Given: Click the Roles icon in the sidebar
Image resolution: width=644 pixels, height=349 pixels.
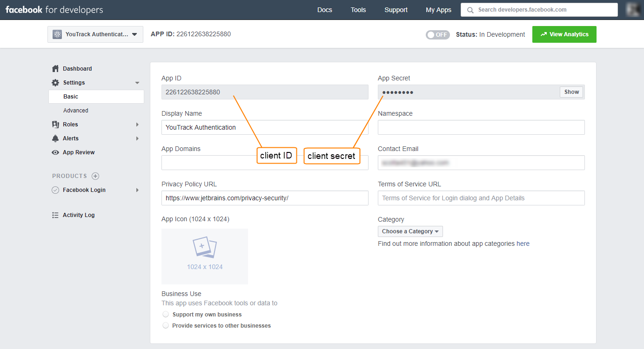Looking at the screenshot, I should click(x=55, y=124).
